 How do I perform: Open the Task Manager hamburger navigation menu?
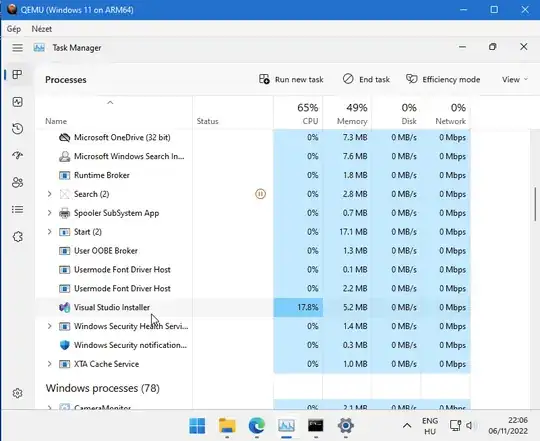[x=18, y=48]
